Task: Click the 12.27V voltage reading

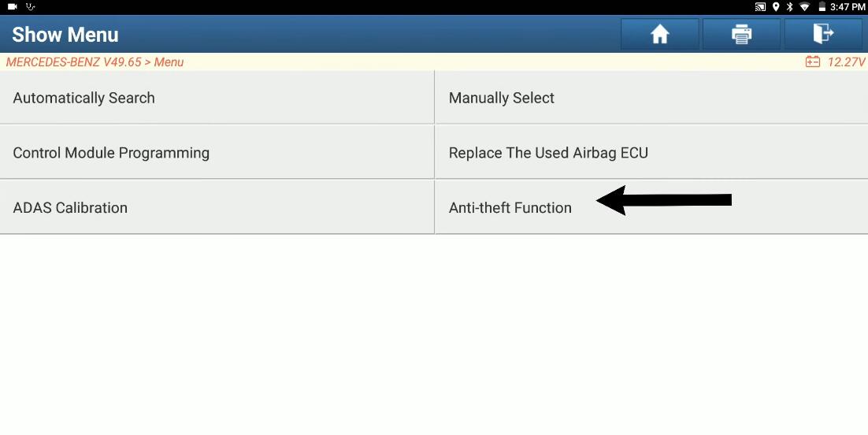Action: (846, 62)
